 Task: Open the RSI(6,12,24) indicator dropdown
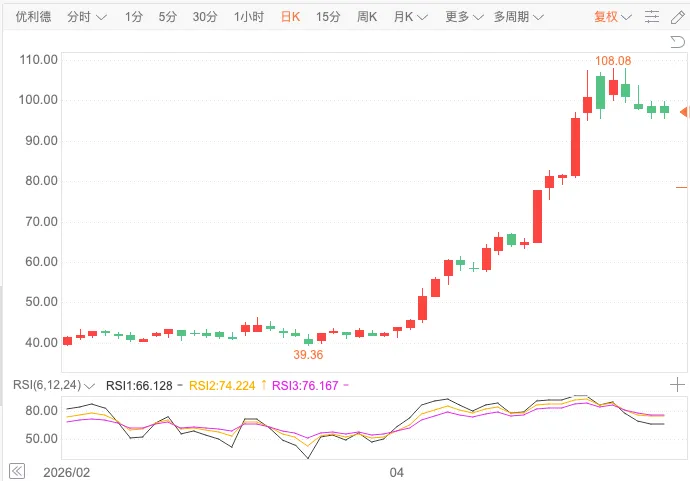(x=54, y=385)
